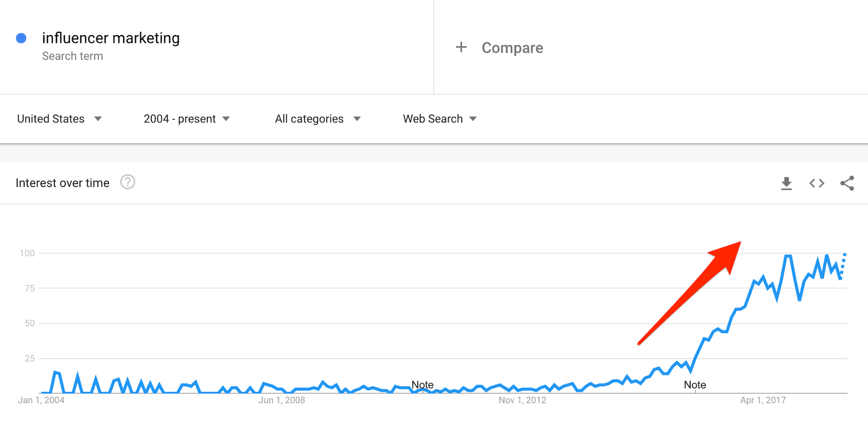Open the Interest over time help icon

128,182
